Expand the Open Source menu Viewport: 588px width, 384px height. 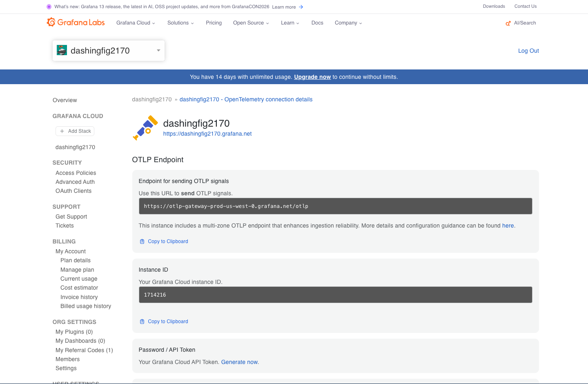251,23
